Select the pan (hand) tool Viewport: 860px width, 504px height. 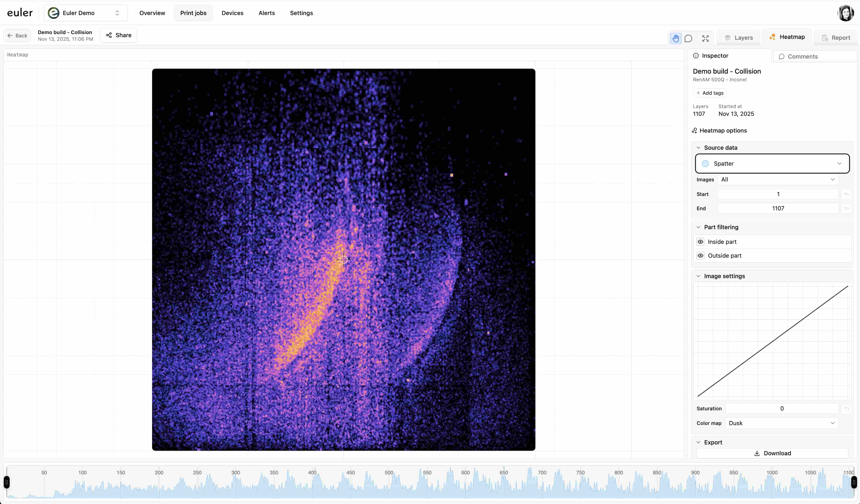(x=675, y=38)
